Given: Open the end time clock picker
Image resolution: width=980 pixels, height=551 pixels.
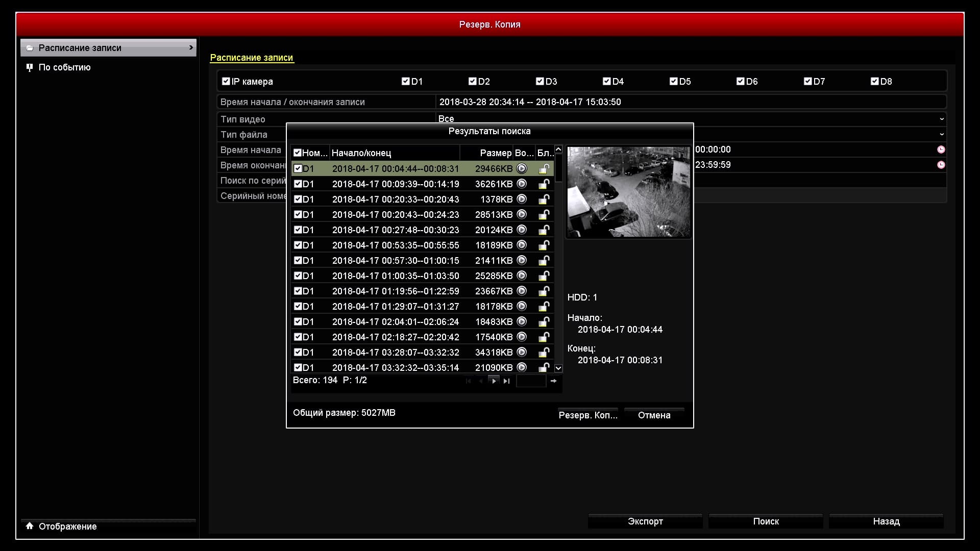Looking at the screenshot, I should point(941,165).
